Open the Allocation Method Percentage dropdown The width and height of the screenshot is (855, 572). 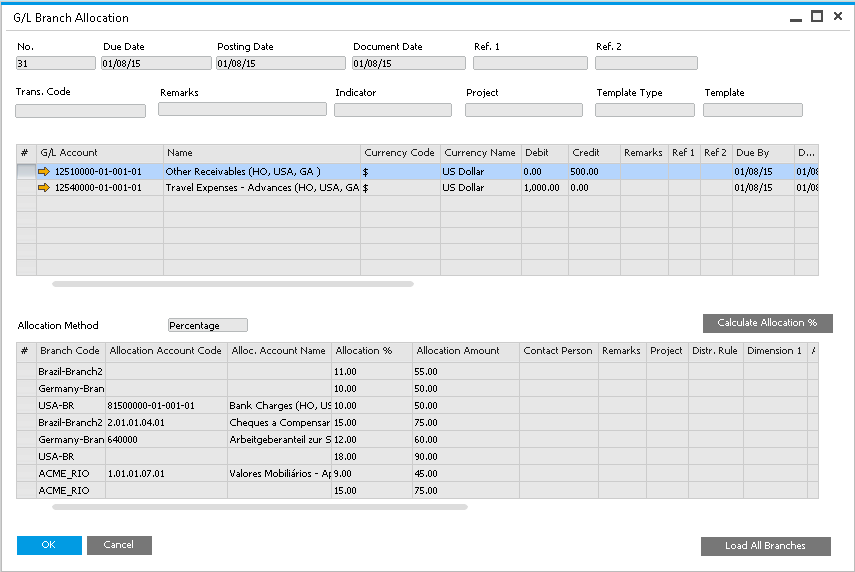coord(208,326)
